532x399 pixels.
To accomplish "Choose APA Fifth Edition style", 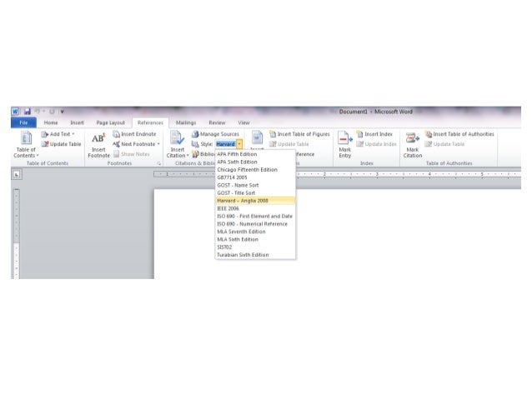I will pos(255,154).
